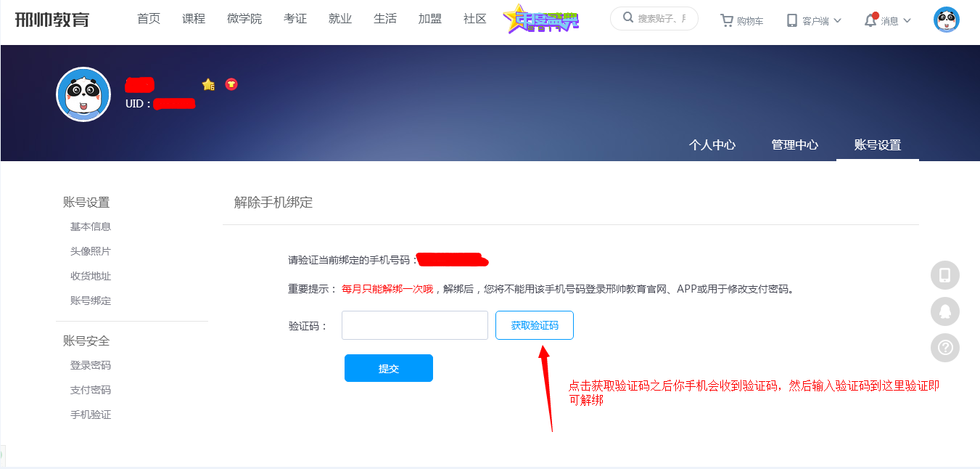The width and height of the screenshot is (980, 469).
Task: Click the notification bell icon
Action: [870, 20]
